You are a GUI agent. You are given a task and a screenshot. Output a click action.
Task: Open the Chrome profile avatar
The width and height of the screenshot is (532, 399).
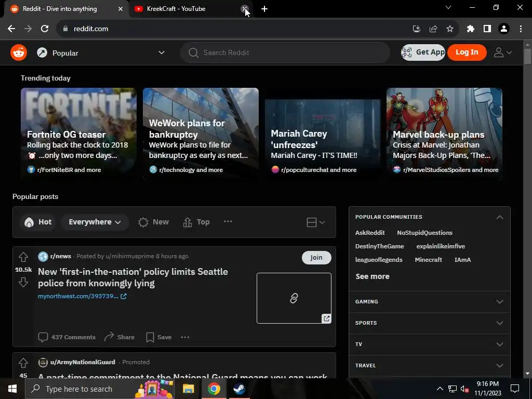click(504, 29)
